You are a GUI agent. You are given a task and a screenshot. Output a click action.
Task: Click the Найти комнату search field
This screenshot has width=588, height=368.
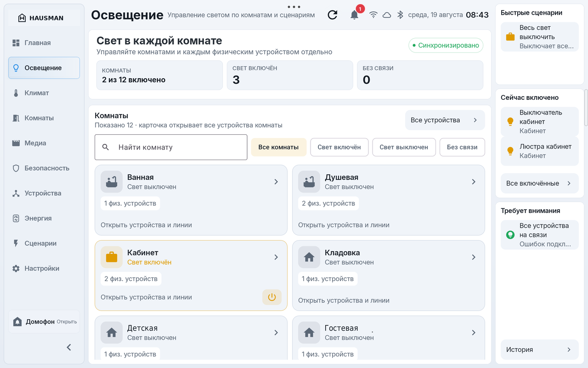[171, 147]
